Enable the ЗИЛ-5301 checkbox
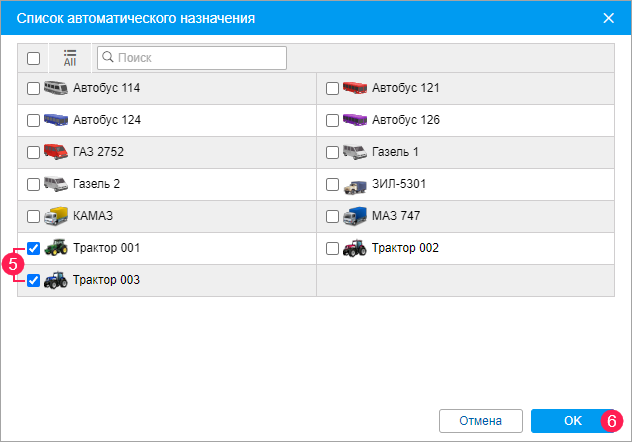632x442 pixels. pos(333,184)
